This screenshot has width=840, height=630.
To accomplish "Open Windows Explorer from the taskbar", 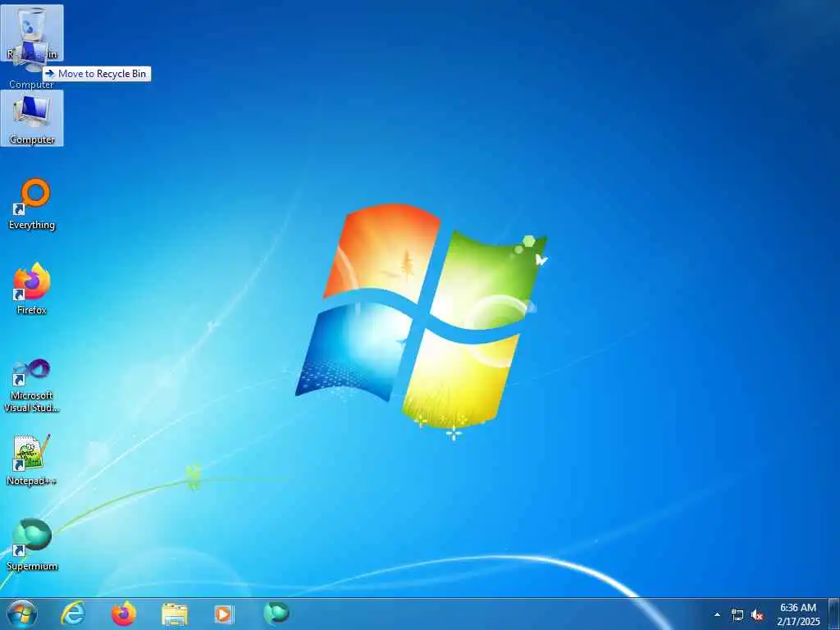I will [174, 614].
